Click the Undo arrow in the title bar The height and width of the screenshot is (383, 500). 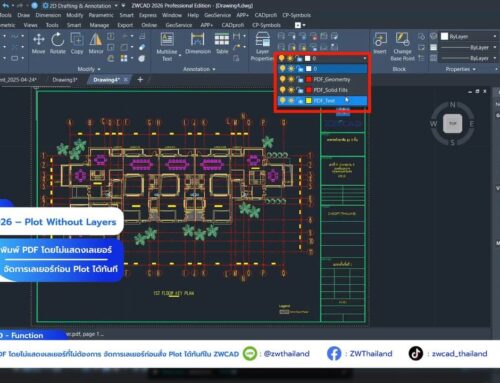[6, 6]
